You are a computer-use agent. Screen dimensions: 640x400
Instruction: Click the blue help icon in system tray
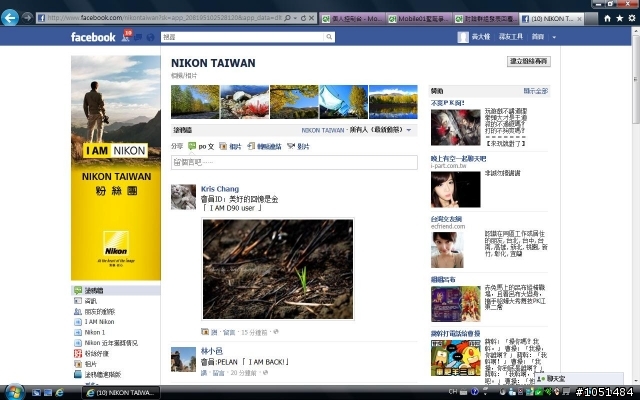pos(474,392)
